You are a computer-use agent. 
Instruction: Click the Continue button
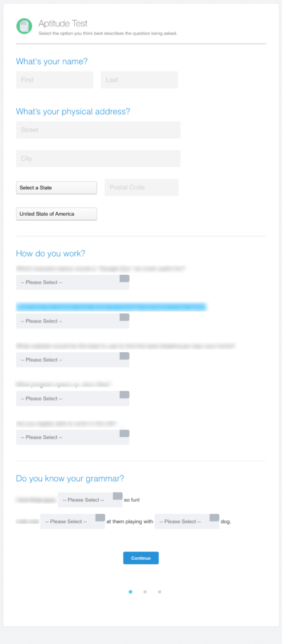click(141, 558)
